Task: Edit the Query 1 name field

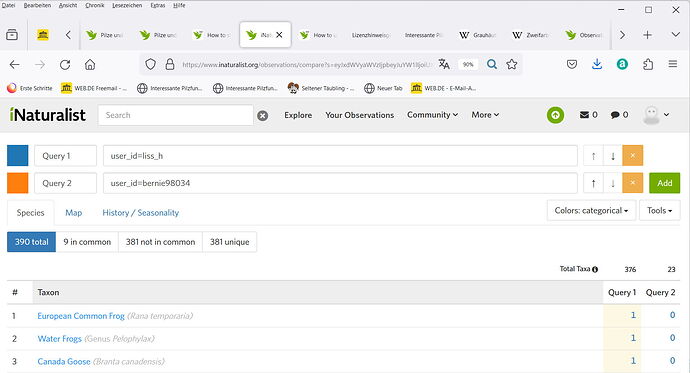Action: [x=66, y=156]
